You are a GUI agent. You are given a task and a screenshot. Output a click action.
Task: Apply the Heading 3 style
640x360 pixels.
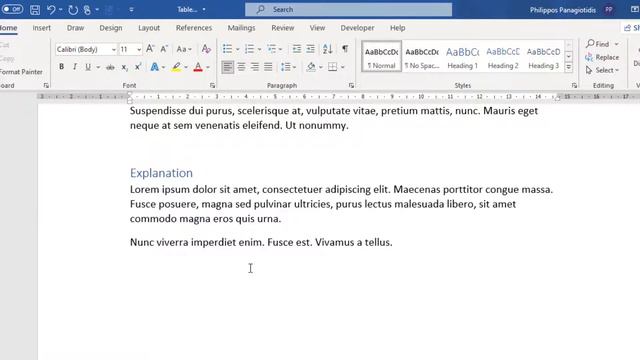(x=543, y=57)
